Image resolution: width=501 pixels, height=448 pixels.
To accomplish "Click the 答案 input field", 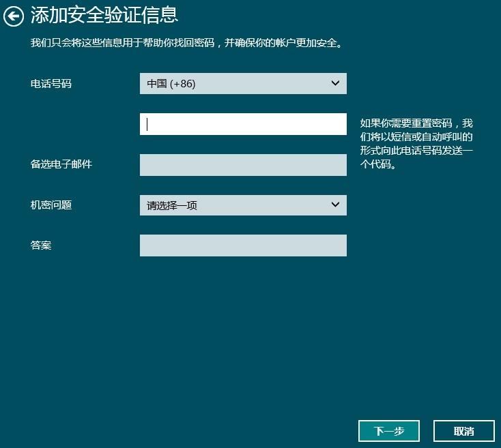I will [242, 245].
